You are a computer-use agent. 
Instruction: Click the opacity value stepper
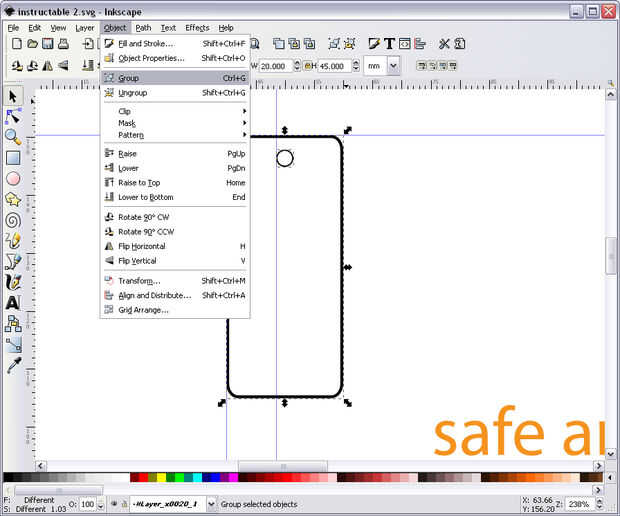coord(100,505)
